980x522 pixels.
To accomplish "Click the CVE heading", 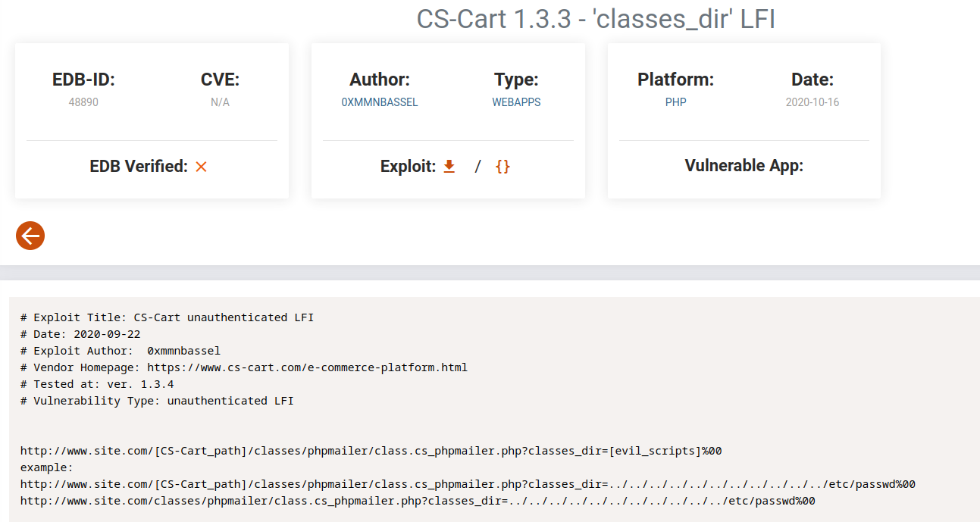I will point(220,80).
